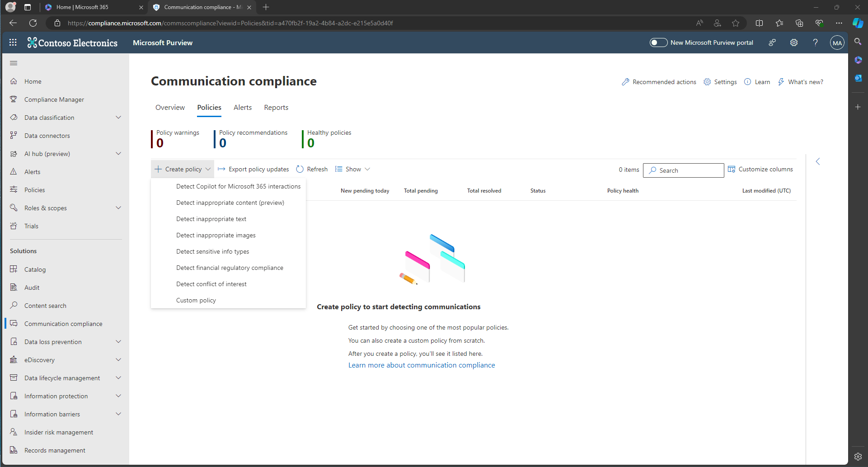868x467 pixels.
Task: Click the MA account avatar
Action: click(837, 43)
